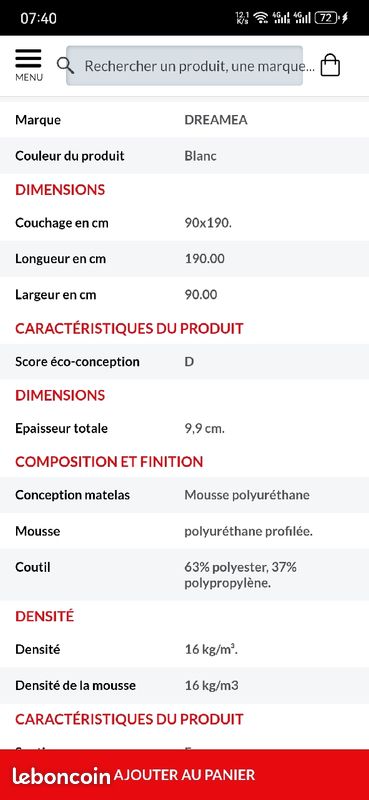Tap the Densité de la mousse row

[184, 685]
